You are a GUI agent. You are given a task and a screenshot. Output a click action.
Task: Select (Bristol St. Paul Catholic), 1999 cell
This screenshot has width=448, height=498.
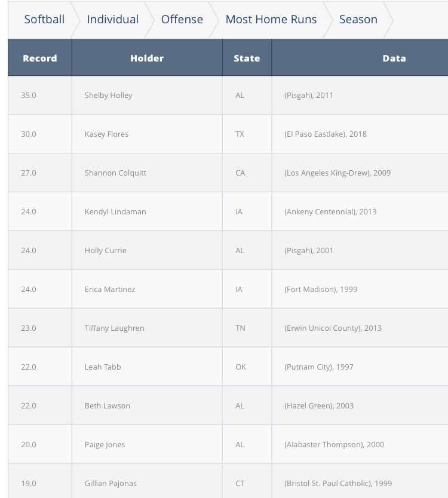(360, 481)
